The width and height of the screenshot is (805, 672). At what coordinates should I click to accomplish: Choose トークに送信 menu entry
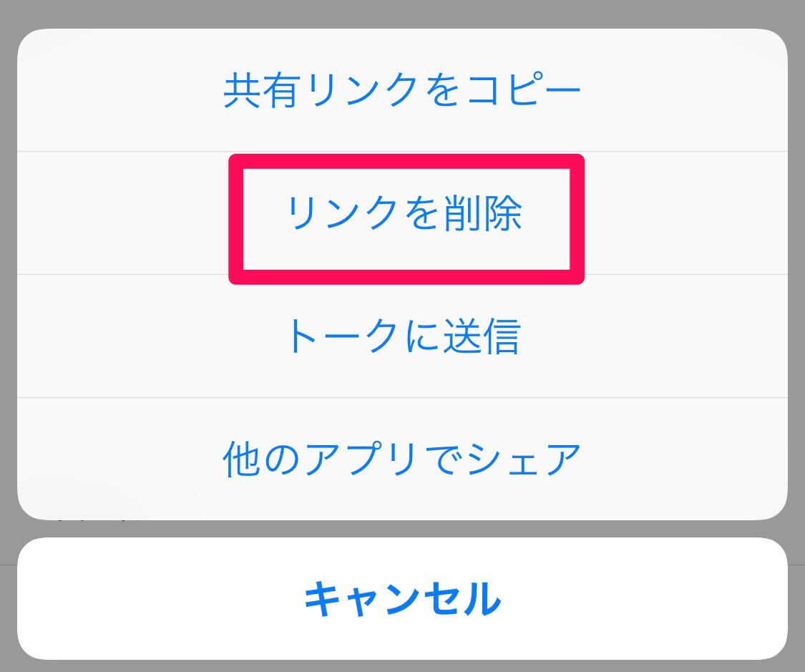402,336
